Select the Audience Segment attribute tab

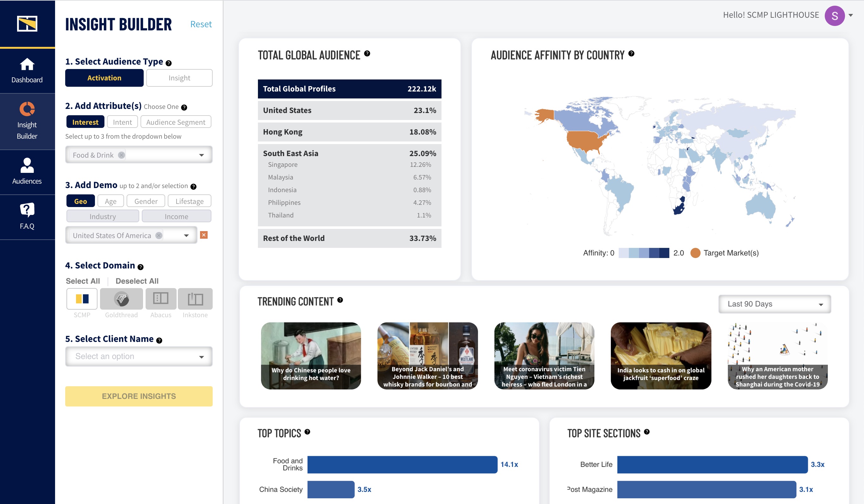point(176,122)
